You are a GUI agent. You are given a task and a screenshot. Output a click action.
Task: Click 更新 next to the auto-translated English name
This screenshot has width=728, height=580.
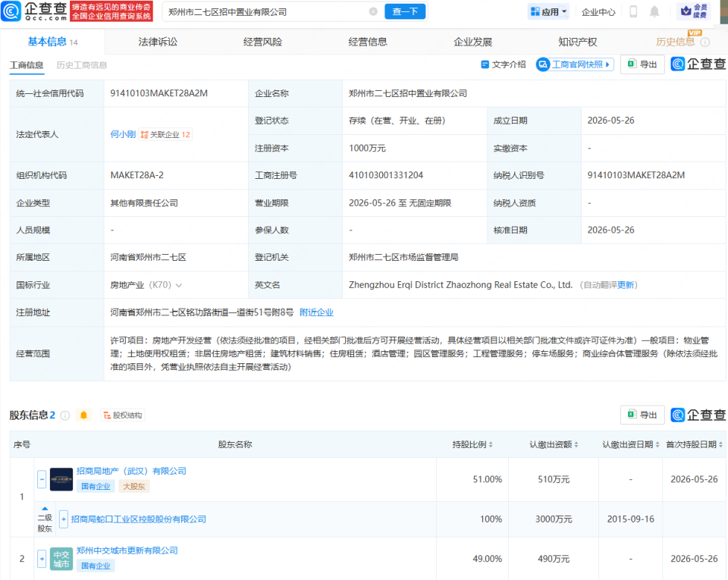[x=626, y=285]
